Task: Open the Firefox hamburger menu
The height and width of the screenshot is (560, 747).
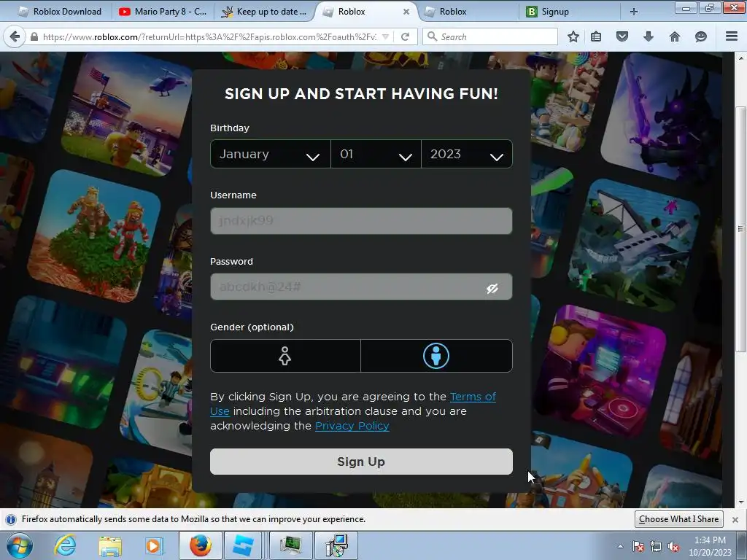Action: [732, 36]
